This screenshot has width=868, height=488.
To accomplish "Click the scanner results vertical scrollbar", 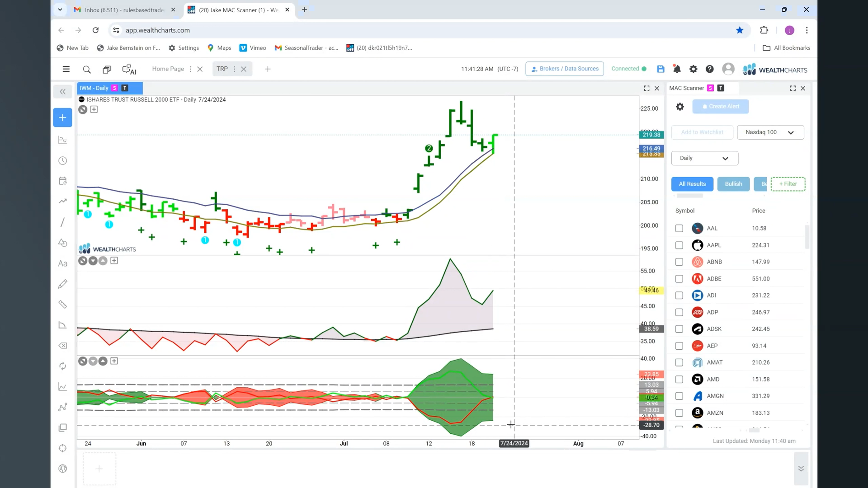I will point(807,237).
